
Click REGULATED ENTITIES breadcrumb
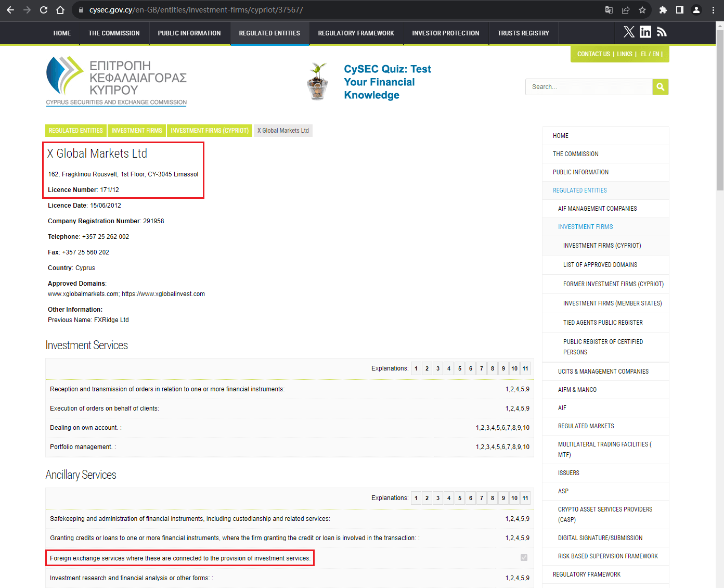click(x=76, y=131)
